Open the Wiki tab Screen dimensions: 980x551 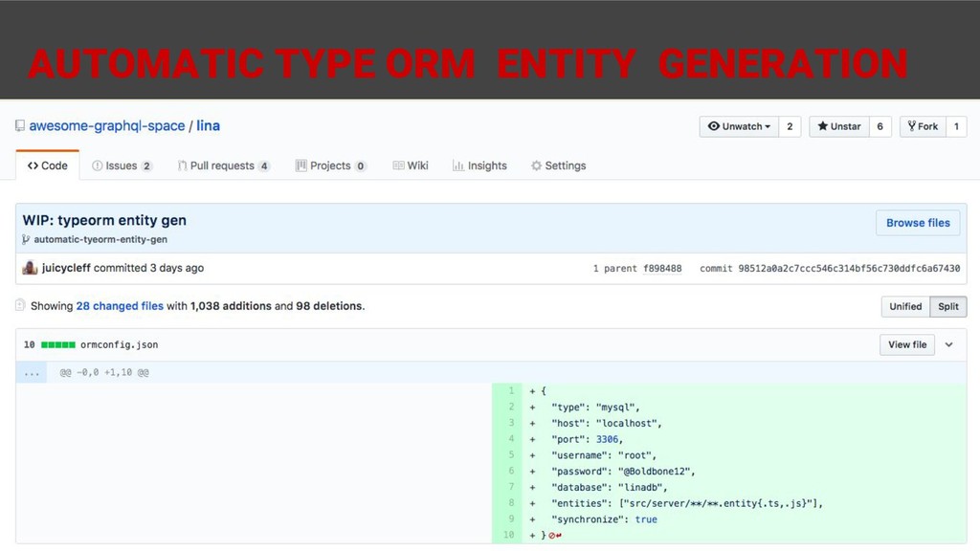(x=411, y=165)
